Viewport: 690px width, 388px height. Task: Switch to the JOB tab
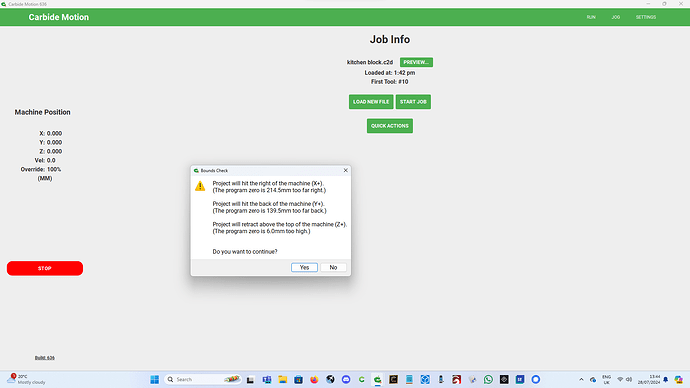(x=616, y=17)
